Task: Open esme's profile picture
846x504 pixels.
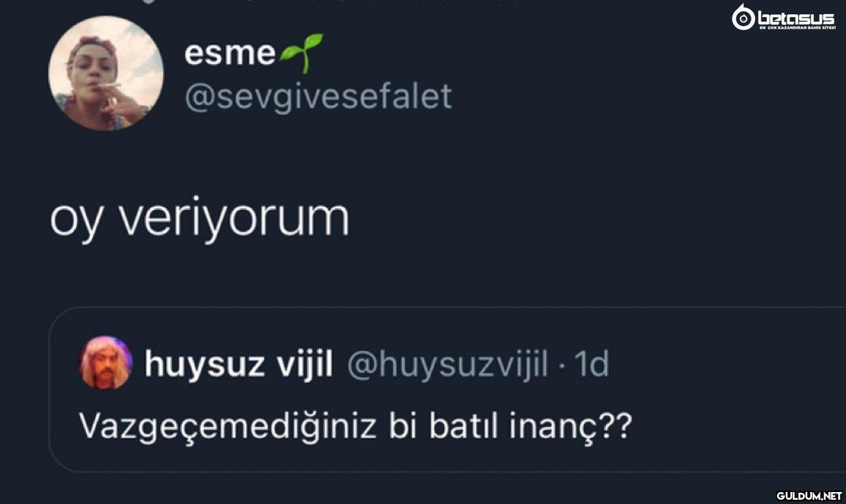Action: 106,73
